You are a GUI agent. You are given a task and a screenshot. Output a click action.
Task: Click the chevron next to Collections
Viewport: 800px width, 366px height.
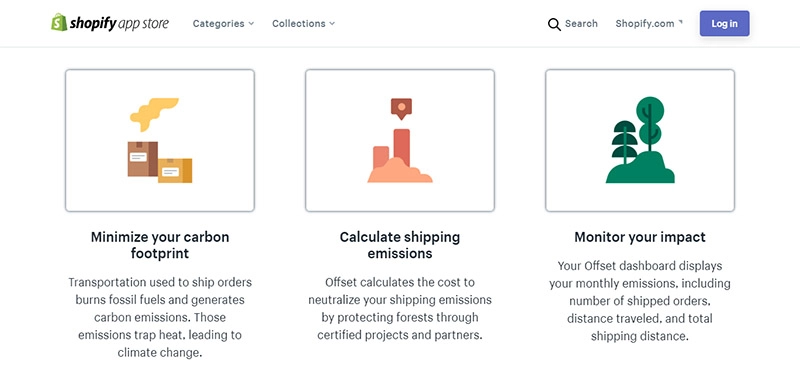pyautogui.click(x=332, y=23)
